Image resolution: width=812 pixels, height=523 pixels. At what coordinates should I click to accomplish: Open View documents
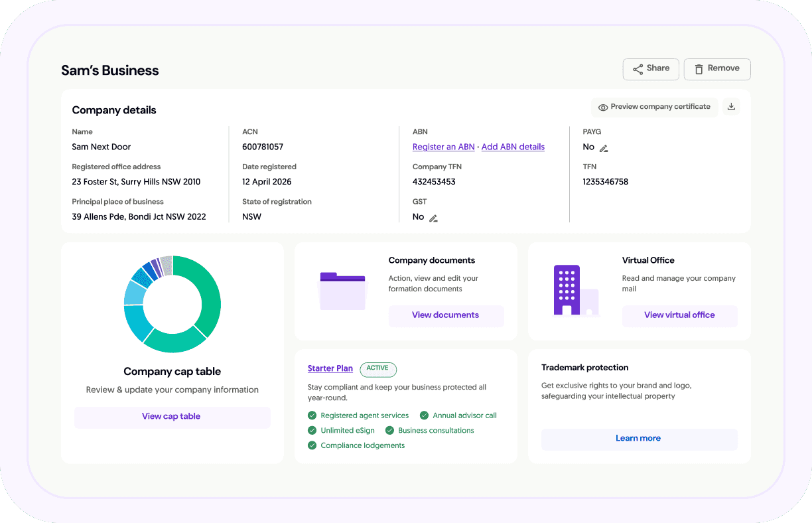click(446, 315)
